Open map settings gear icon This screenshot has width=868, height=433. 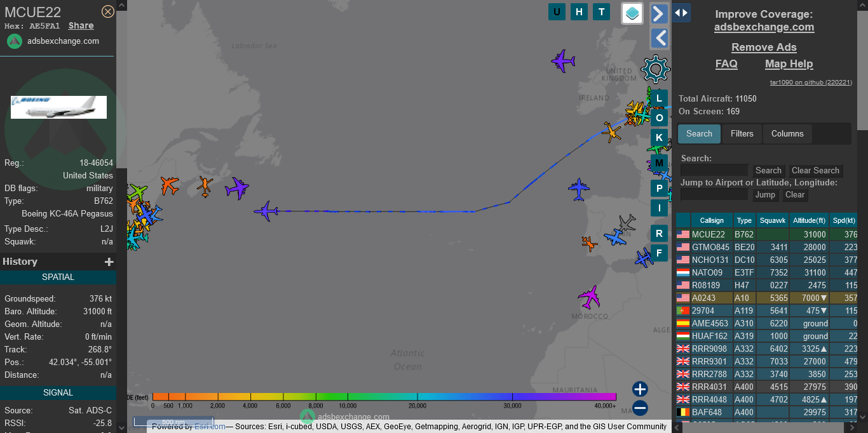[656, 69]
